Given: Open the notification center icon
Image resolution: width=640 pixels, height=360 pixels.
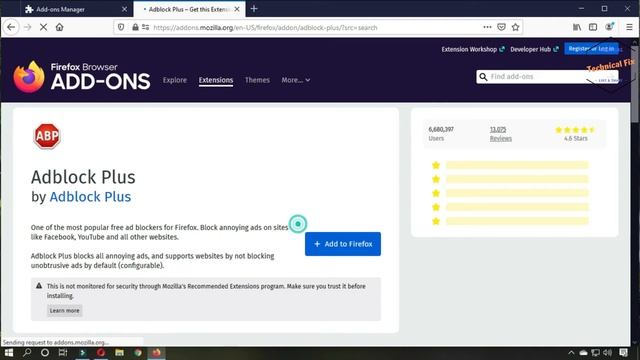Looking at the screenshot, I should (x=623, y=353).
